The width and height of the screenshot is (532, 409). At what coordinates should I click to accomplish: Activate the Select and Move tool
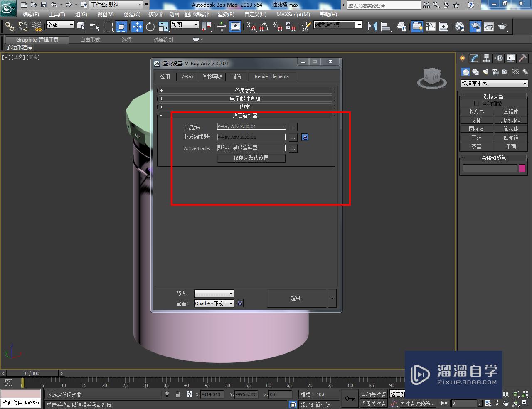coord(137,27)
